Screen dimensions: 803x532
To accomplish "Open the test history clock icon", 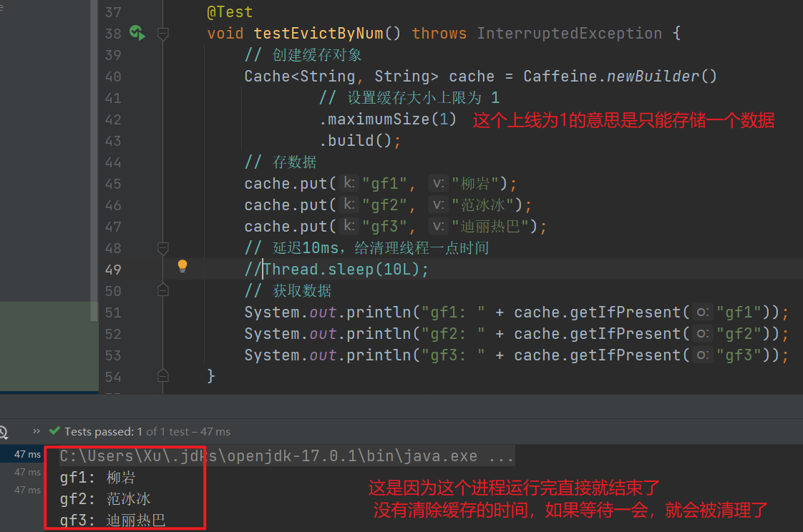I will [x=3, y=432].
